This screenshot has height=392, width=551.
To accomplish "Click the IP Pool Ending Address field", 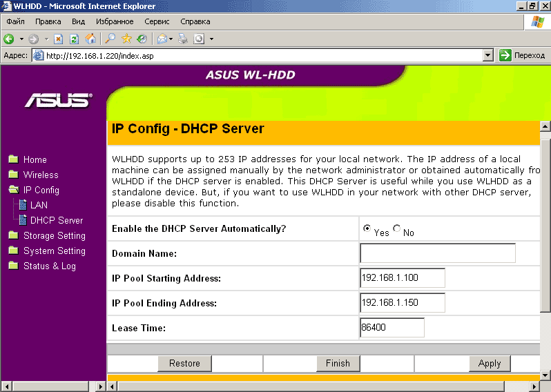I will 403,303.
